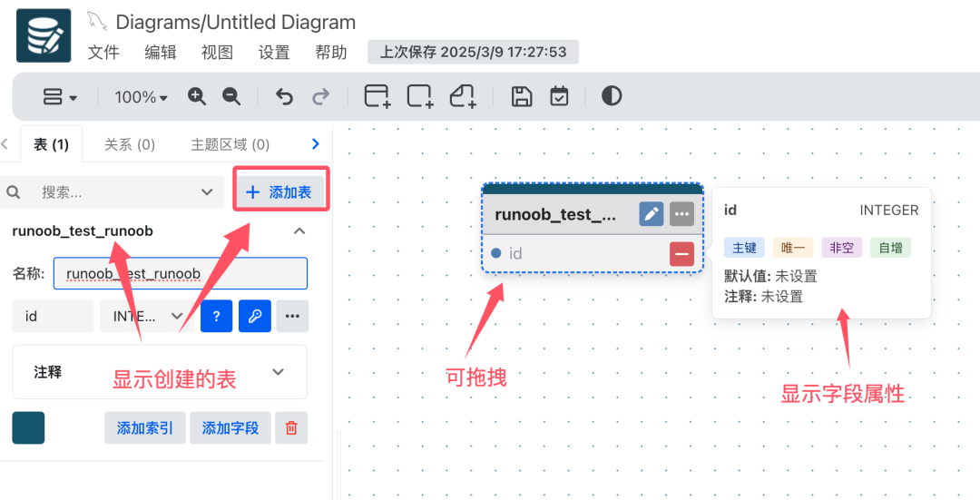Image resolution: width=980 pixels, height=500 pixels.
Task: Open the table color swatch
Action: [x=28, y=427]
